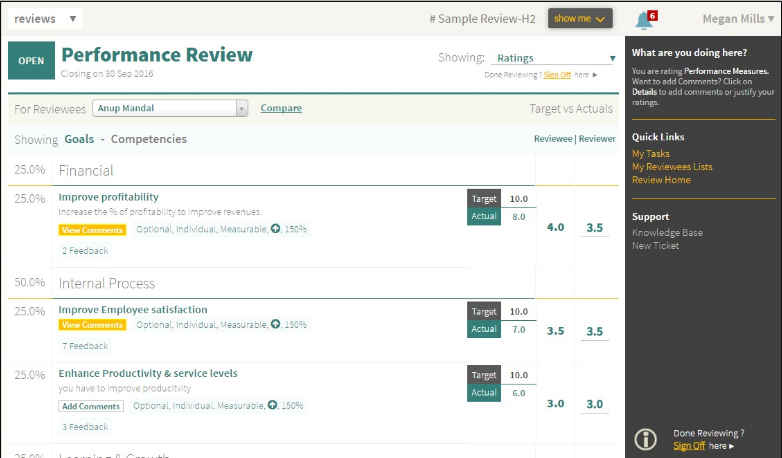The image size is (782, 458).
Task: Click the up-arrow icon in Improve profitability row
Action: pyautogui.click(x=275, y=229)
